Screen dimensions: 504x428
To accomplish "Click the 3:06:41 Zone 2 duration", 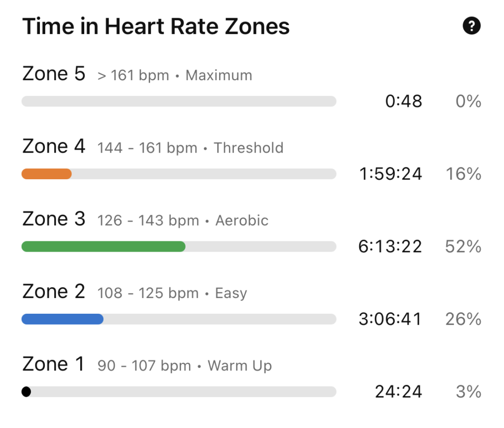I will tap(390, 319).
